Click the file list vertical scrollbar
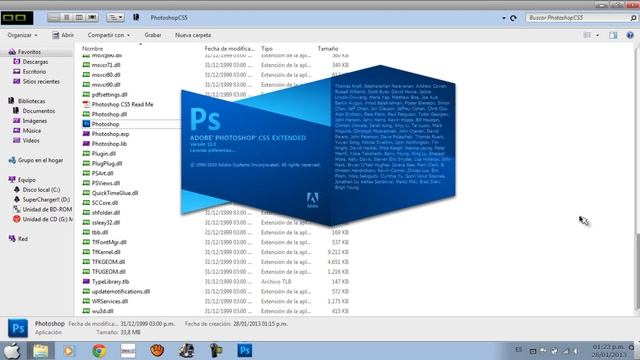 pyautogui.click(x=637, y=271)
